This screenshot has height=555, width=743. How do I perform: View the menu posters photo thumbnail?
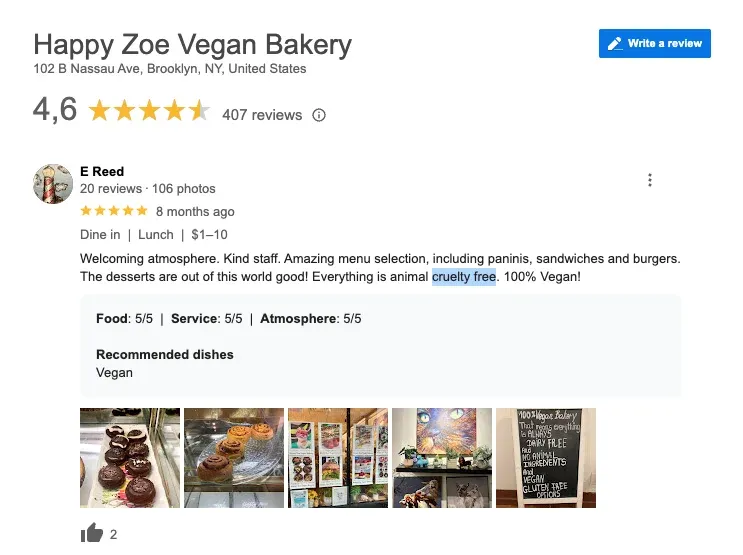coord(338,458)
